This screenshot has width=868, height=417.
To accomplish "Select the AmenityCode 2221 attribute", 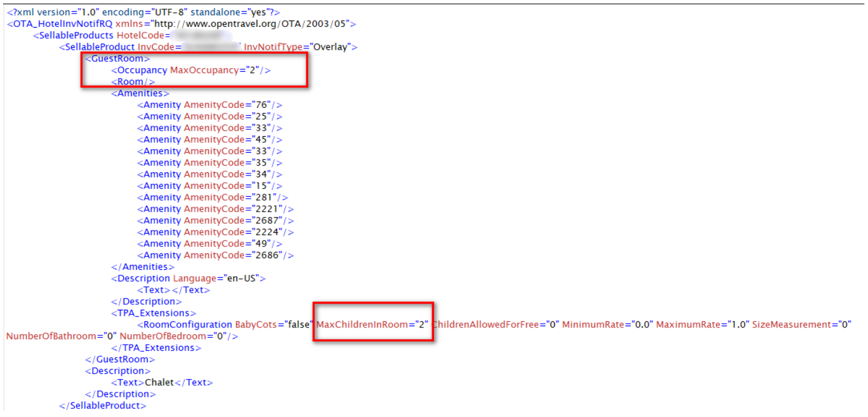I will click(x=238, y=208).
